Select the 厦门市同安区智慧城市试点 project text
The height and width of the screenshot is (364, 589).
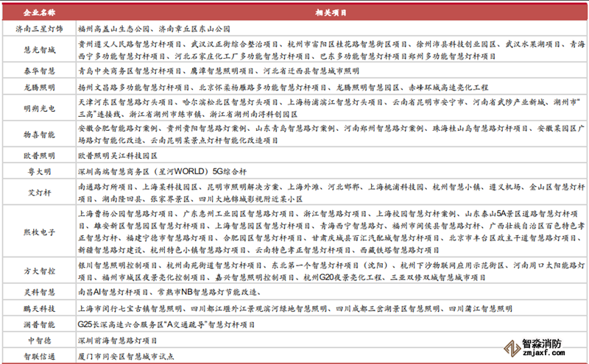[x=125, y=354]
